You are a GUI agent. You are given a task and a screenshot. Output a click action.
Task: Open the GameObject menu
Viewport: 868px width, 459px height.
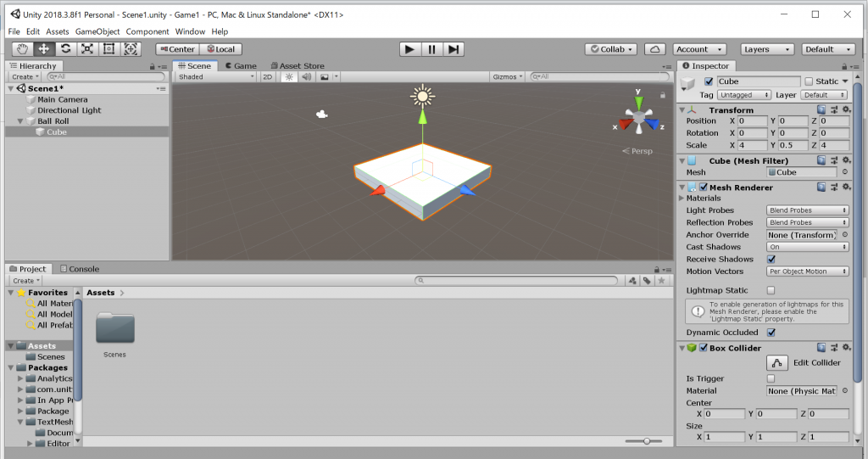[x=97, y=31]
